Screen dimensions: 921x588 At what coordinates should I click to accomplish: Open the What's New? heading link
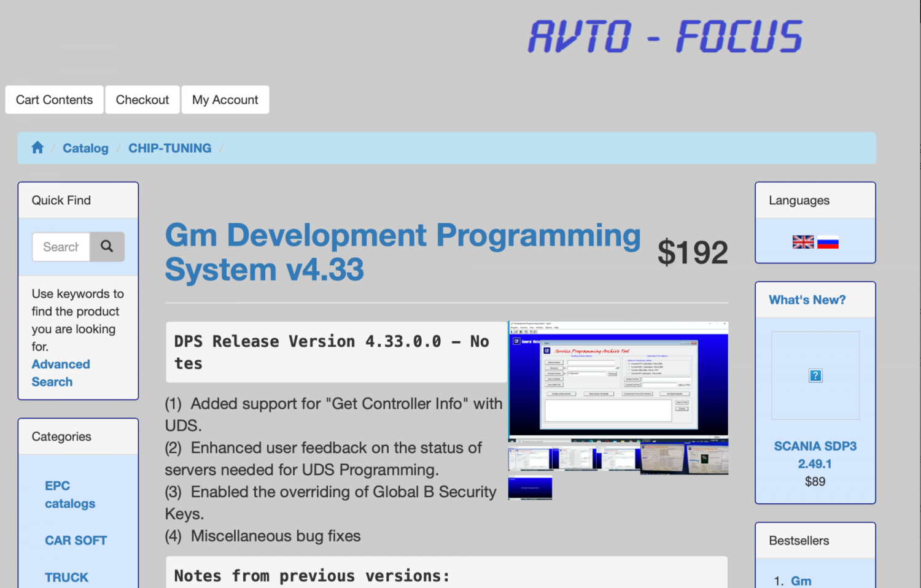[807, 300]
